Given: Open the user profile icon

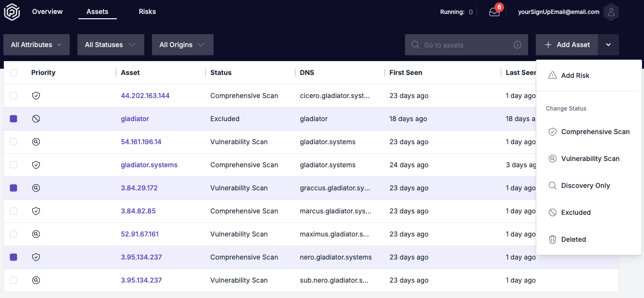Looking at the screenshot, I should pos(611,12).
